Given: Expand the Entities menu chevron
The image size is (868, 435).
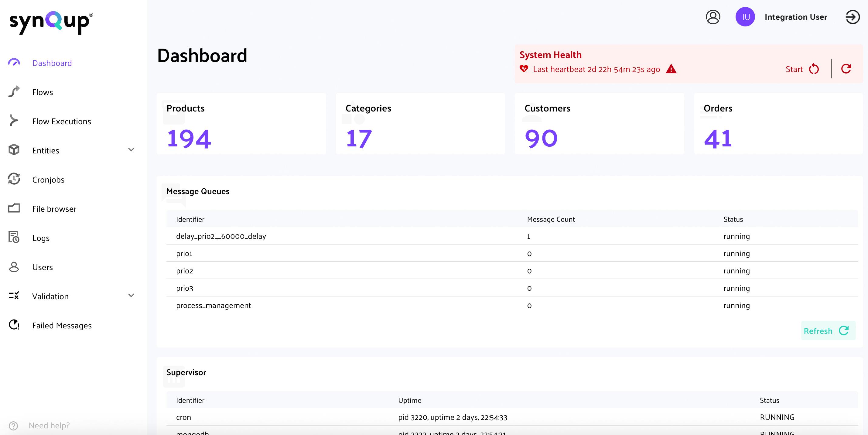Looking at the screenshot, I should click(131, 150).
